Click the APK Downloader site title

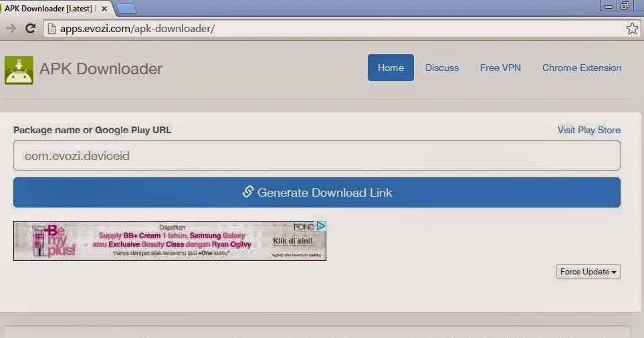pyautogui.click(x=100, y=69)
